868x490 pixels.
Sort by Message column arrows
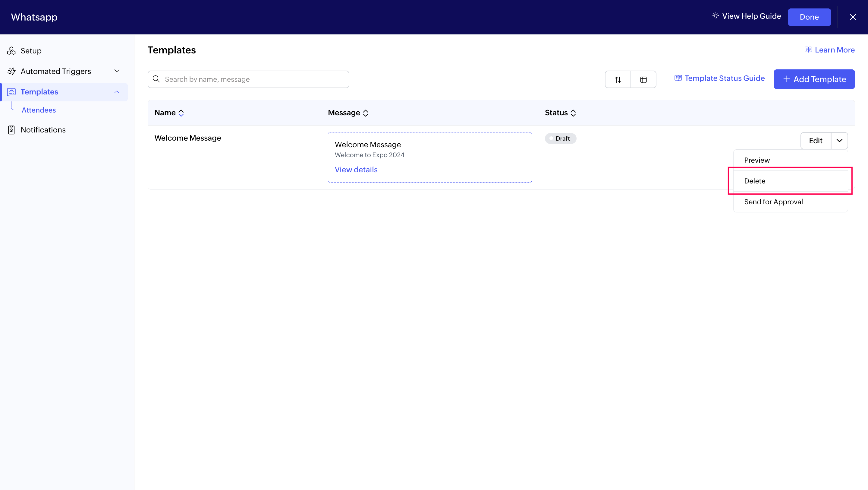(x=366, y=113)
